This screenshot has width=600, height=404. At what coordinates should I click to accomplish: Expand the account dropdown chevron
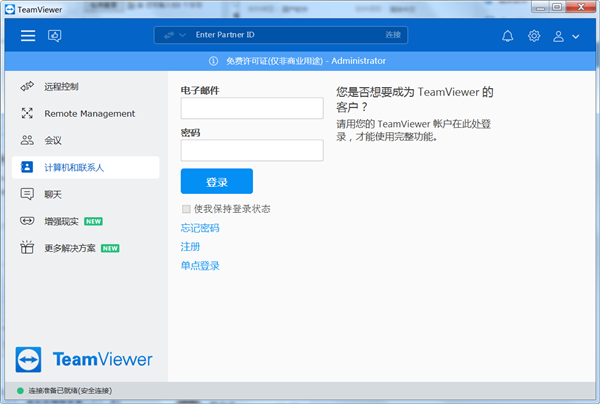pyautogui.click(x=576, y=37)
